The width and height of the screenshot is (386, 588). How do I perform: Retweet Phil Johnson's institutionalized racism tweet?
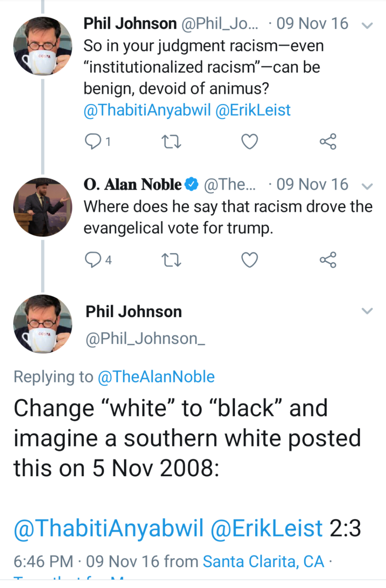pos(171,142)
